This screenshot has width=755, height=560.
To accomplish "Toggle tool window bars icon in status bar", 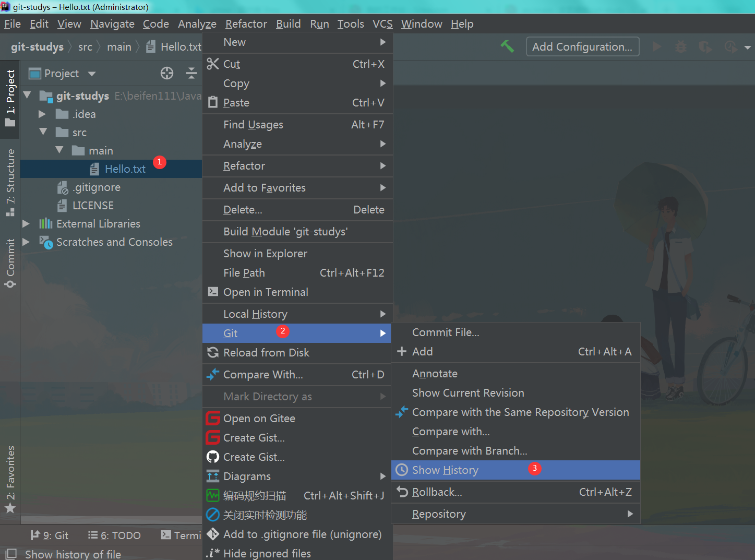I will click(x=11, y=554).
